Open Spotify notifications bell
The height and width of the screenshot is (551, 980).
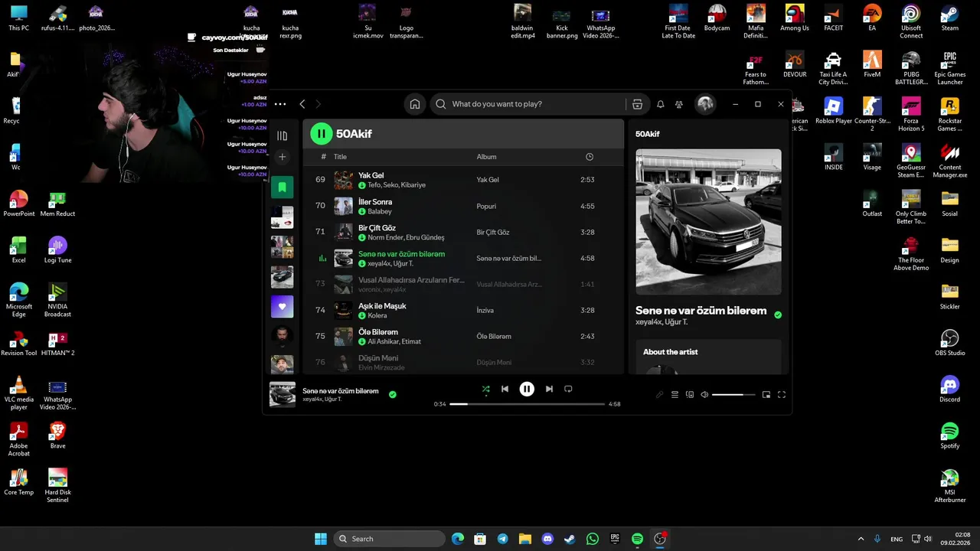pos(661,104)
